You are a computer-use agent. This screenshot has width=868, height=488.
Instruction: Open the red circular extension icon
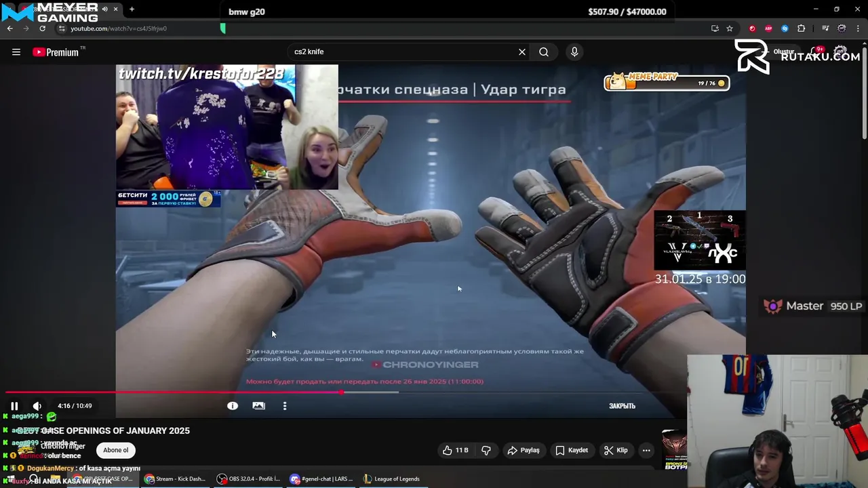click(x=752, y=28)
